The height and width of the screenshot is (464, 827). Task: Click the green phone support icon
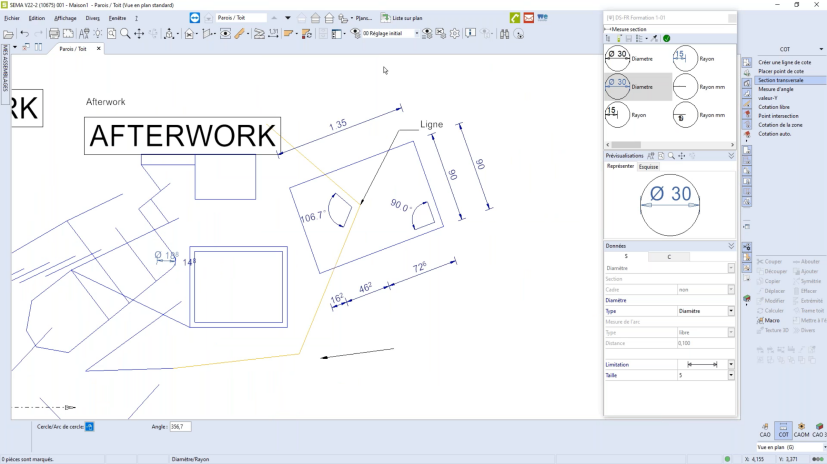coord(515,18)
